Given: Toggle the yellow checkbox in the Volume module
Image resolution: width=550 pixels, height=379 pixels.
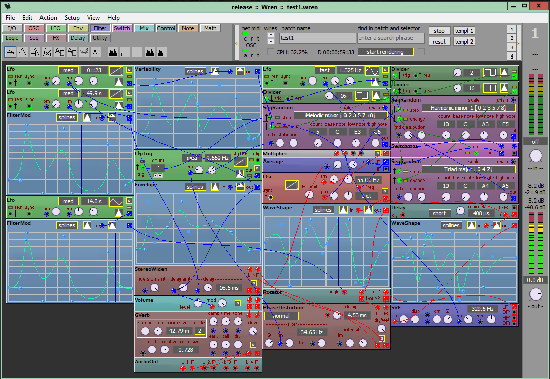Looking at the screenshot, I should [238, 303].
